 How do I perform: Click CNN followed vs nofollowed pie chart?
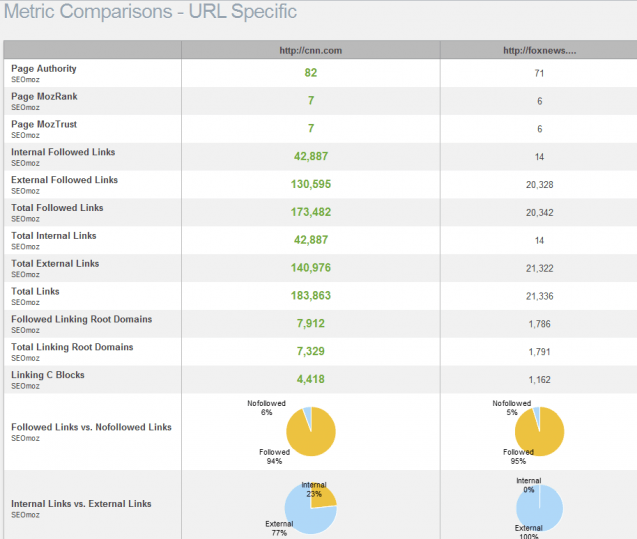coord(311,431)
